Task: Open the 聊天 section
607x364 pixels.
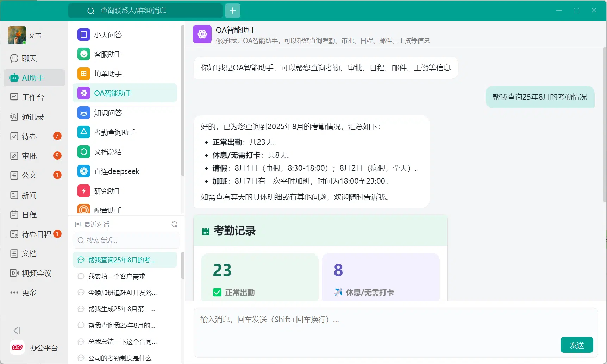Action: coord(34,58)
